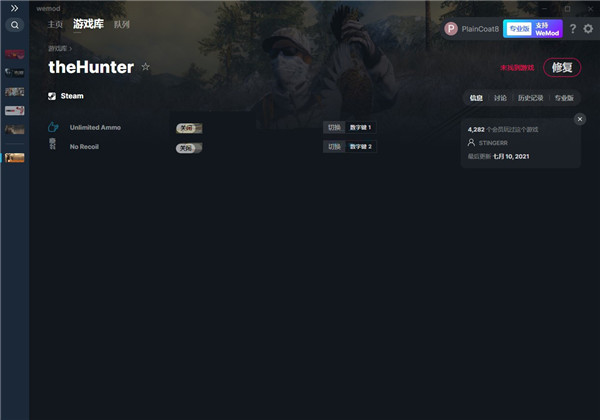Viewport: 600px width, 420px height.
Task: Open the search icon in sidebar
Action: click(x=15, y=25)
